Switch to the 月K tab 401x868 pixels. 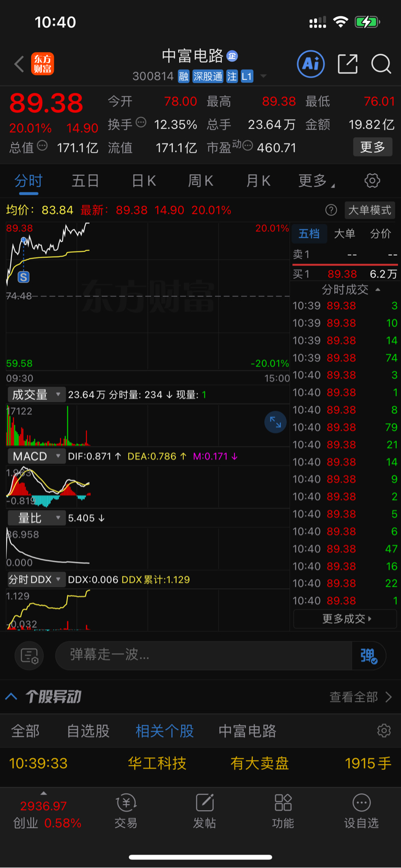click(x=258, y=181)
